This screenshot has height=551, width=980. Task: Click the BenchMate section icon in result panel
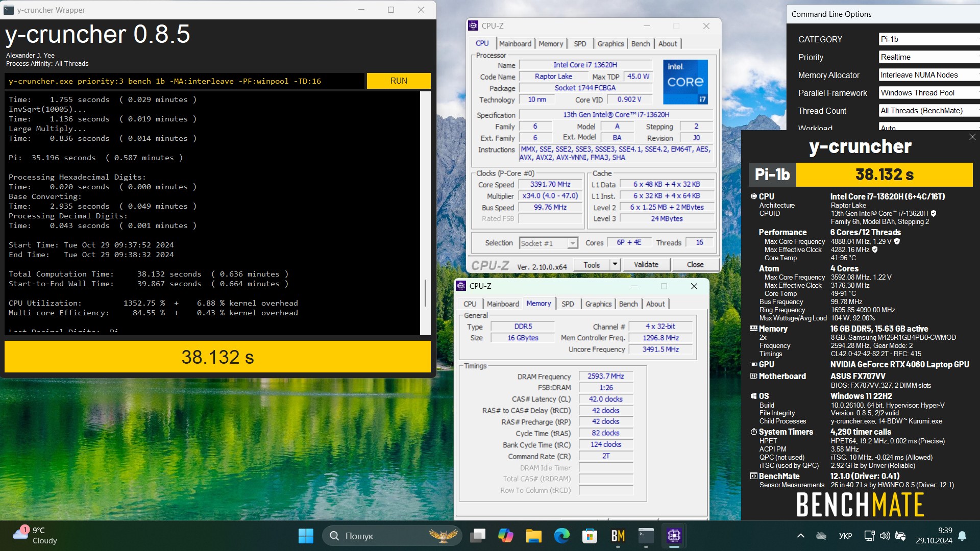click(753, 476)
